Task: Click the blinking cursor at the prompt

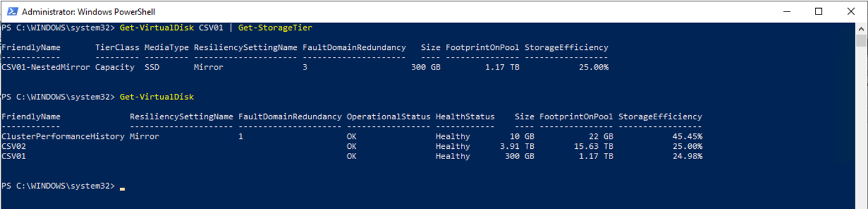Action: click(122, 188)
